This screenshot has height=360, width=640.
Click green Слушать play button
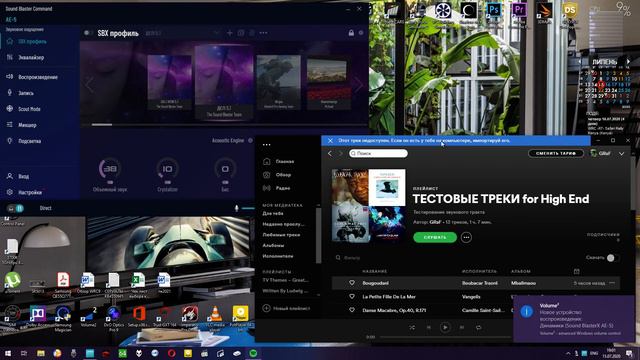(435, 237)
